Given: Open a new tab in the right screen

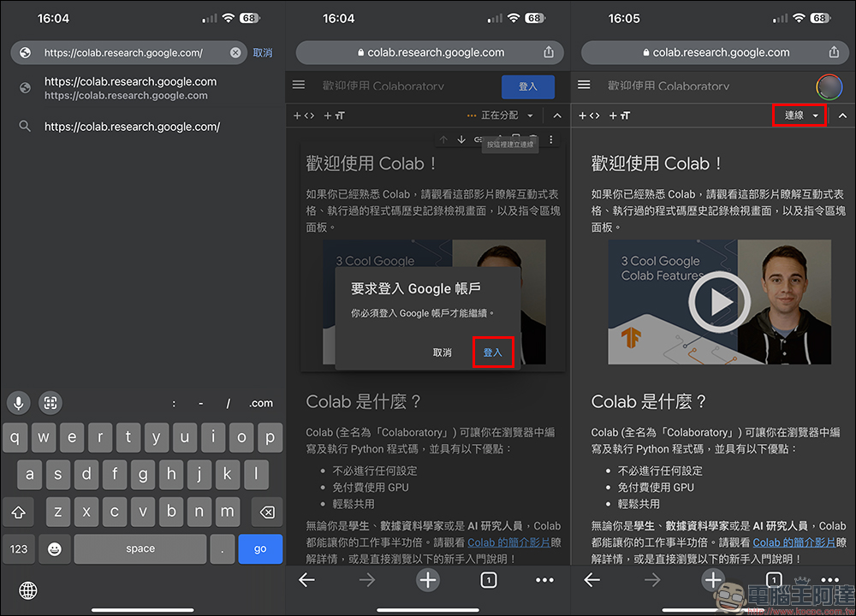Looking at the screenshot, I should [x=713, y=580].
